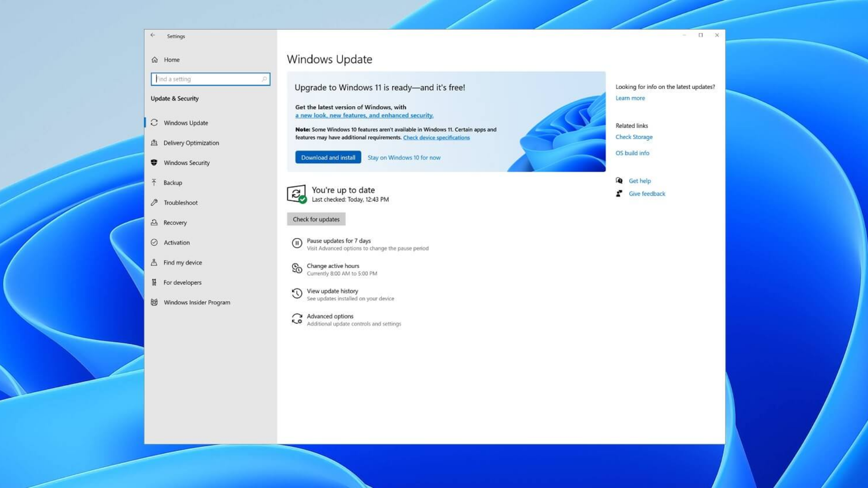Click the Get help chat icon
Image resolution: width=868 pixels, height=488 pixels.
point(619,181)
